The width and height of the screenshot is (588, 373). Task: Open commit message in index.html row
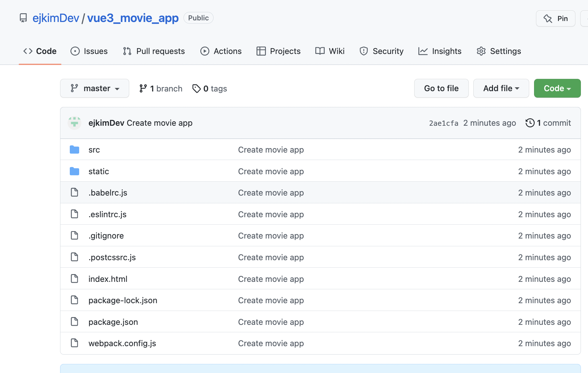pyautogui.click(x=271, y=279)
